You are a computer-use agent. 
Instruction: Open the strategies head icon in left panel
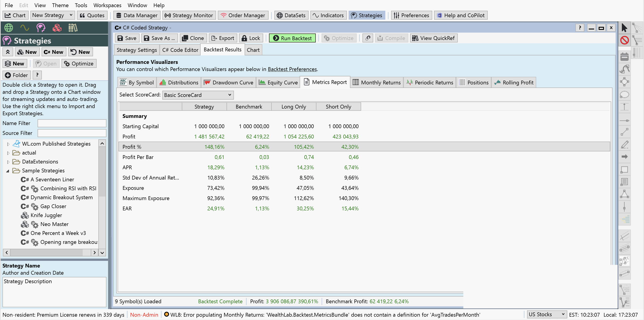[x=41, y=28]
